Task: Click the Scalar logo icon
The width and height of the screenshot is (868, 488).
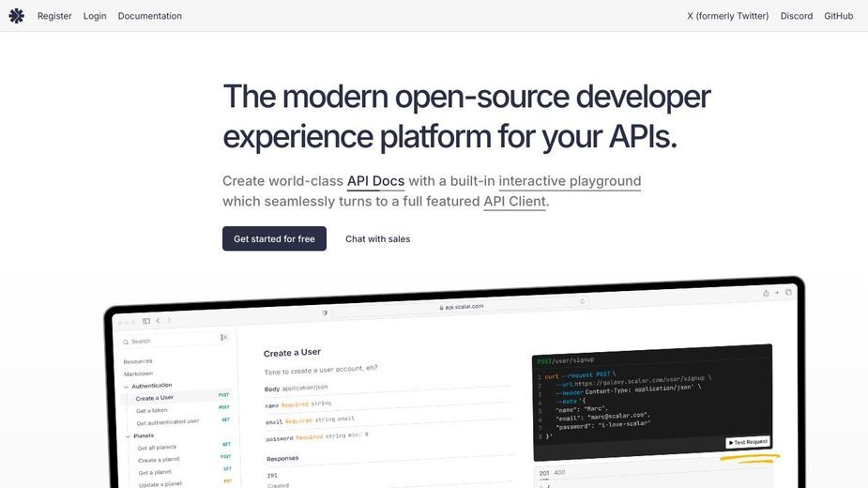Action: [17, 16]
